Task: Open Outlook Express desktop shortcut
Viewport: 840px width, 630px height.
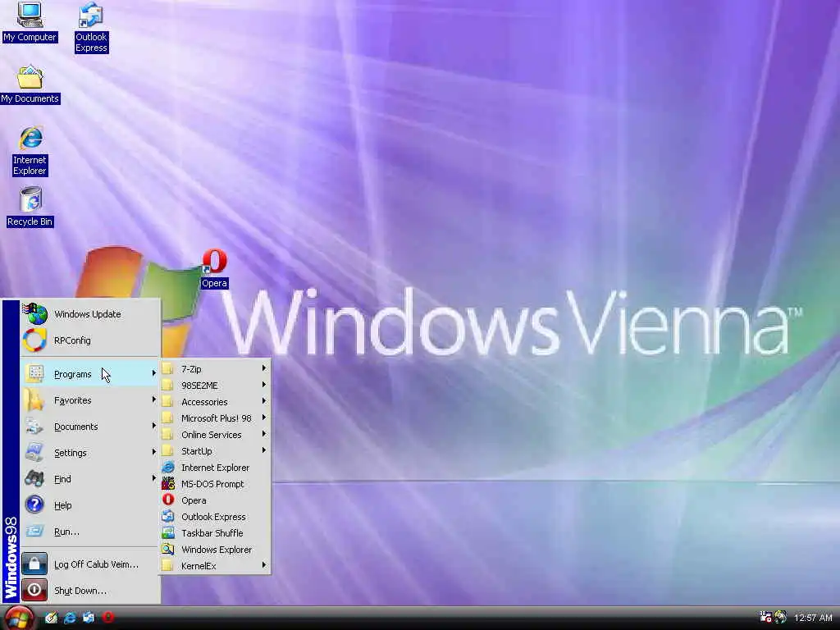Action: [91, 27]
